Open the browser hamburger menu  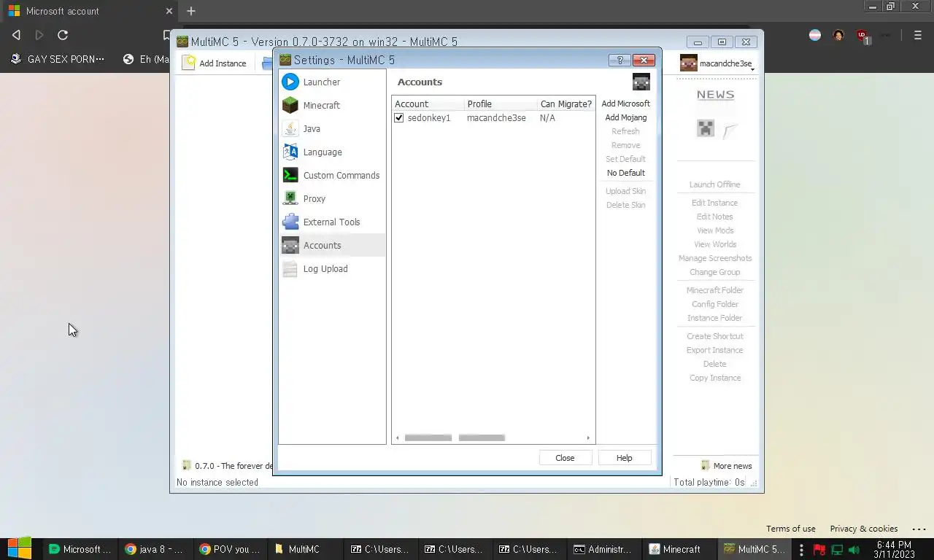pos(918,35)
